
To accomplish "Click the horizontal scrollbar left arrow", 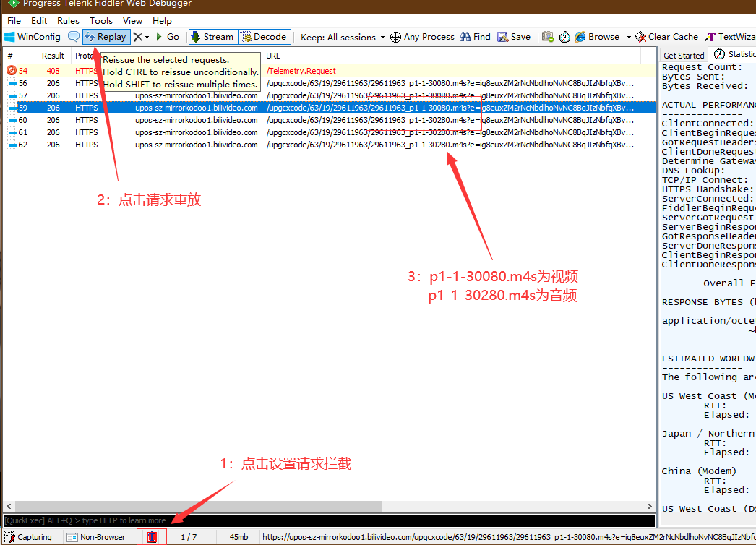I will click(9, 507).
